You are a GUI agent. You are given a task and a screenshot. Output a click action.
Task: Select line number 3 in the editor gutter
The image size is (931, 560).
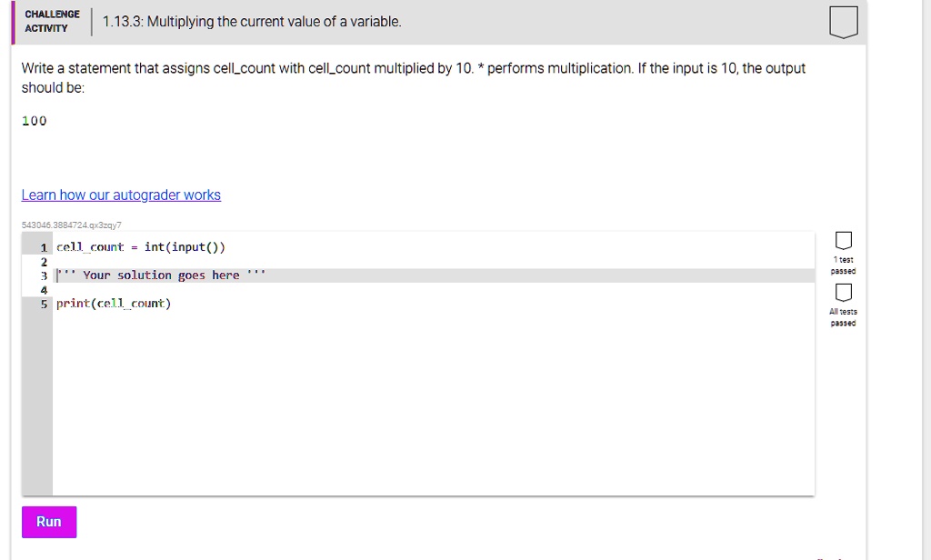43,275
